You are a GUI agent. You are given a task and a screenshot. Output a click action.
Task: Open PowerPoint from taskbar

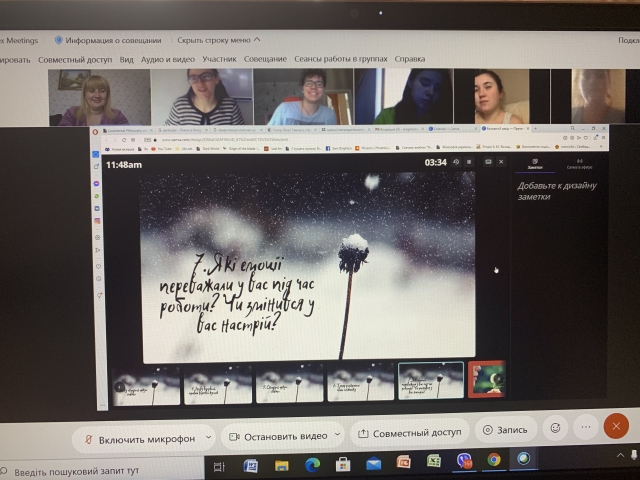pos(404,462)
